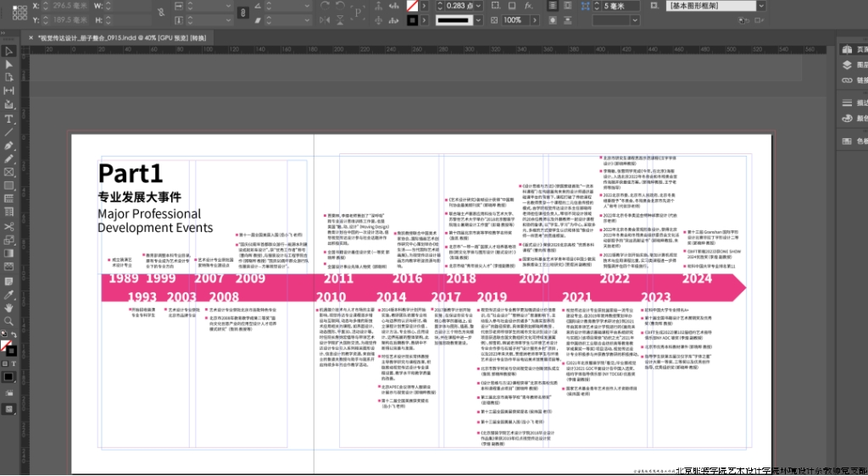Select the Rectangle Frame tool
Screen dimensions: 868x476
pos(8,172)
